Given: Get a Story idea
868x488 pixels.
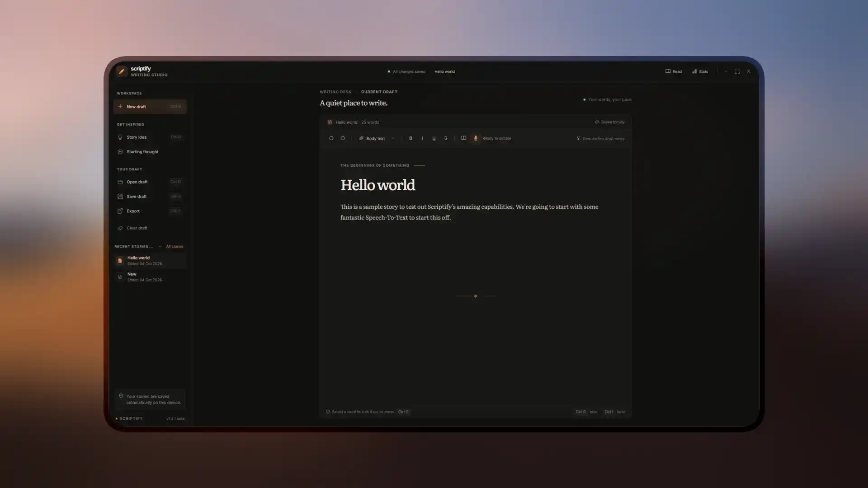Looking at the screenshot, I should click(150, 137).
